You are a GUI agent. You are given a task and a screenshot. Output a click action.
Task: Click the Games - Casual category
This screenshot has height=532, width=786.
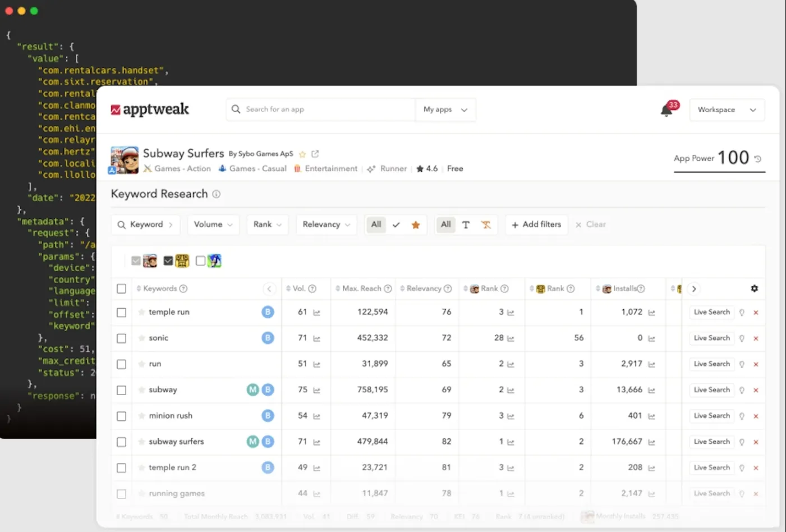click(x=252, y=168)
